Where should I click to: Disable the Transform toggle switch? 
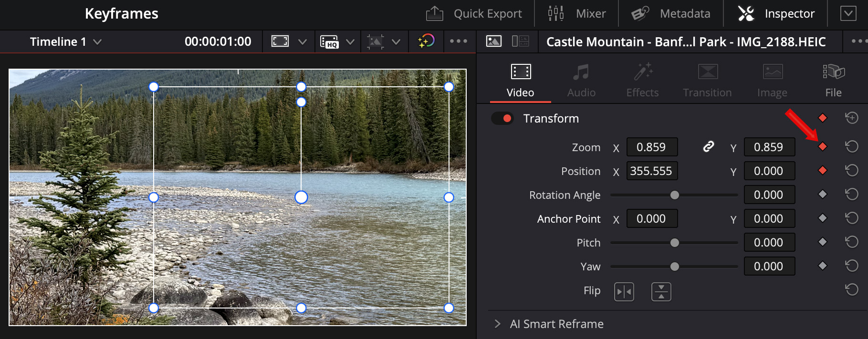tap(502, 118)
